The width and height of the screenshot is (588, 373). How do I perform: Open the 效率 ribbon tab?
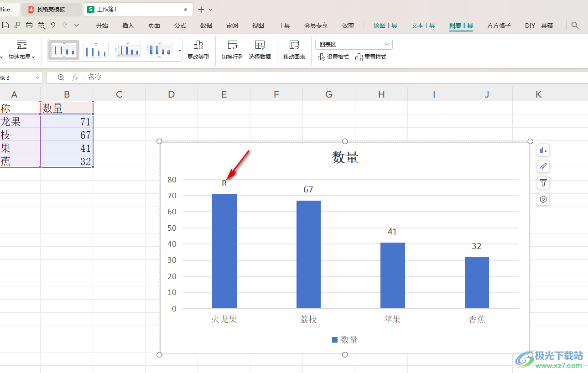[348, 26]
